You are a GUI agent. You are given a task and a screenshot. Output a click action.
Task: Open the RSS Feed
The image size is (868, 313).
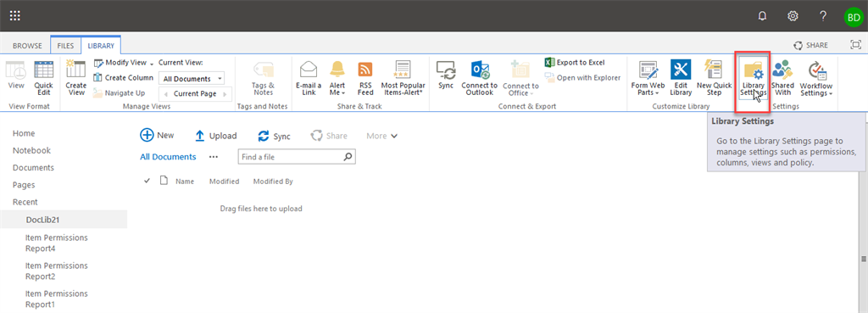pyautogui.click(x=364, y=77)
